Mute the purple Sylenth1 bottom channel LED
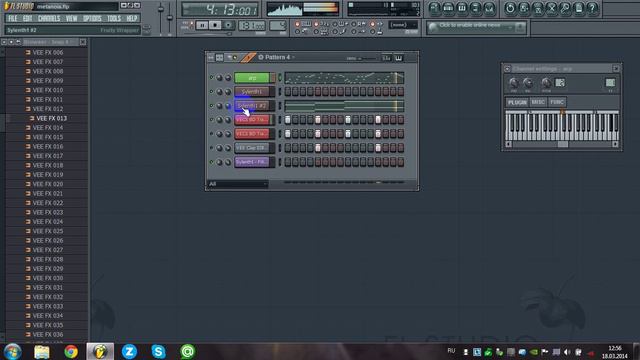640x360 pixels. pyautogui.click(x=211, y=162)
